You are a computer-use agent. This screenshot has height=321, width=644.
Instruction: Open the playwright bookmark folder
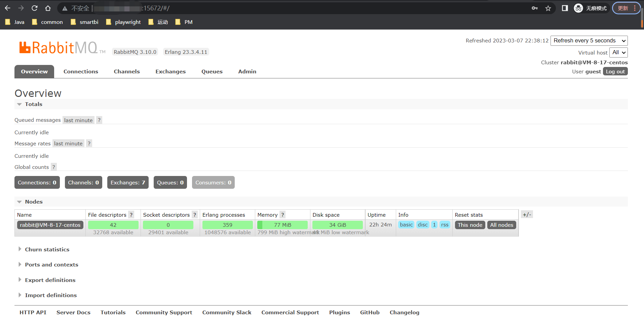(x=123, y=22)
